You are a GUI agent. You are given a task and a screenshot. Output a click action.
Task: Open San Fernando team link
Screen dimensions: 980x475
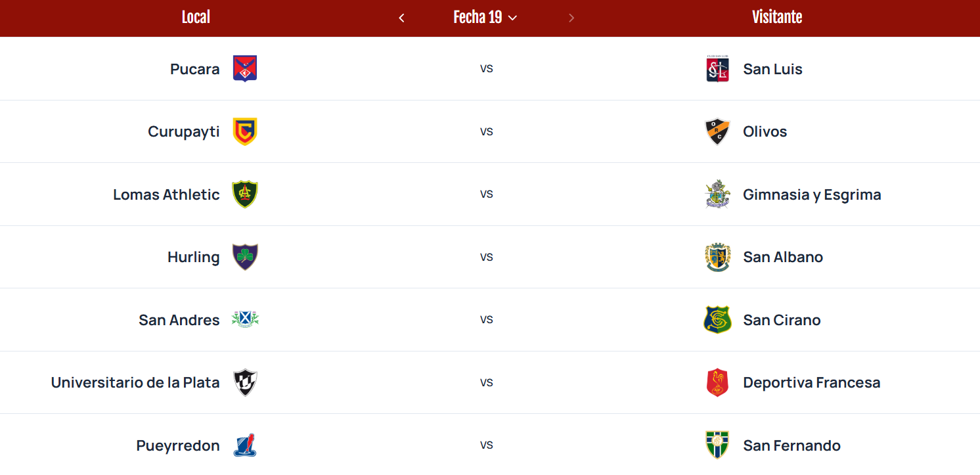click(791, 445)
